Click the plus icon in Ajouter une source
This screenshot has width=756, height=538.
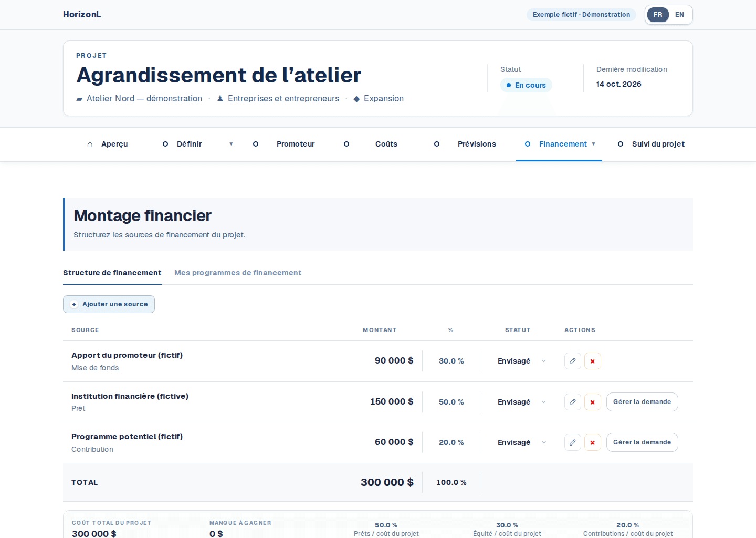(74, 304)
